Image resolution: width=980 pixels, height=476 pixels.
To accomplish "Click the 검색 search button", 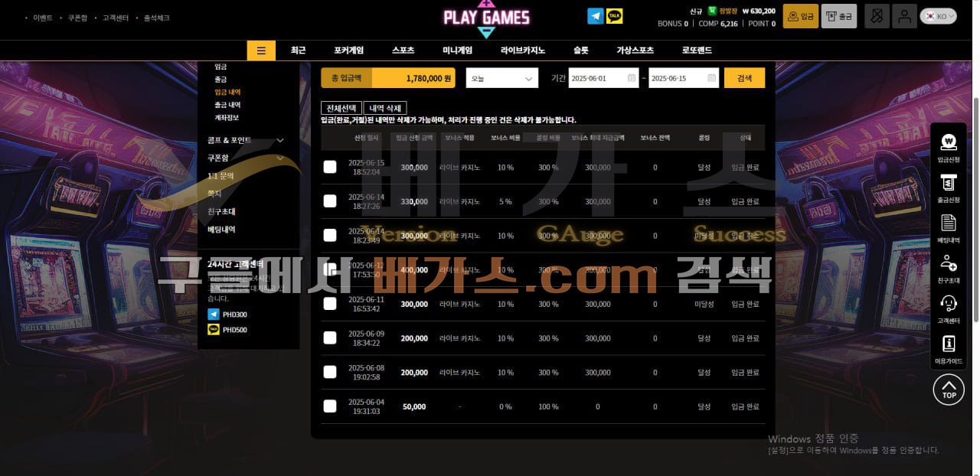I will click(x=744, y=78).
